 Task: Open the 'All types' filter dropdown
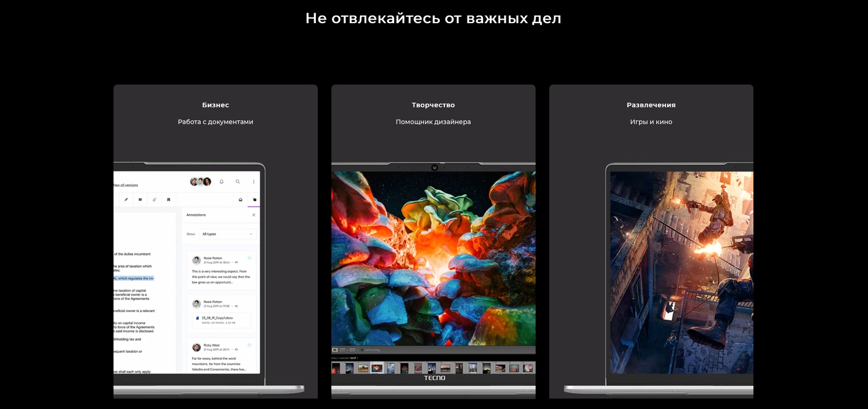pyautogui.click(x=227, y=234)
